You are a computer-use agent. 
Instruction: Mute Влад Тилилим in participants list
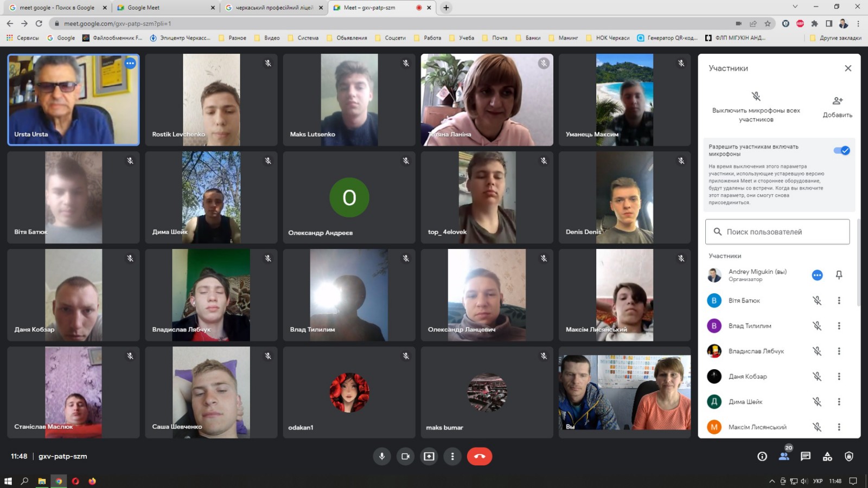click(817, 326)
